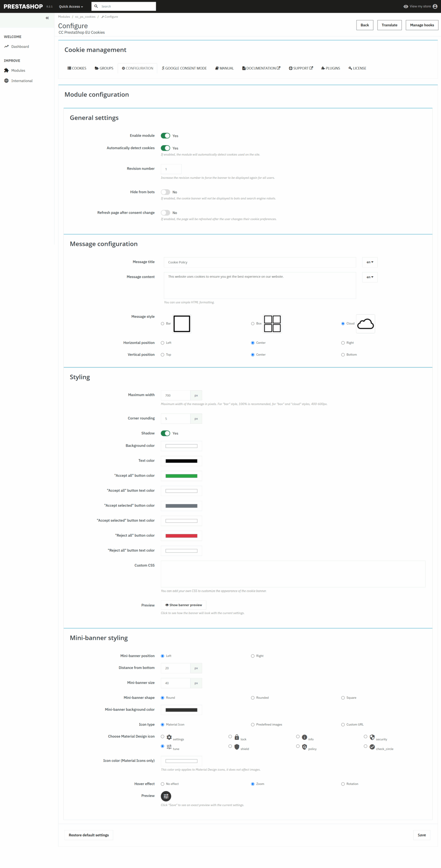Pick the Bar style square icon
Screen dimensions: 441x868
(181, 323)
